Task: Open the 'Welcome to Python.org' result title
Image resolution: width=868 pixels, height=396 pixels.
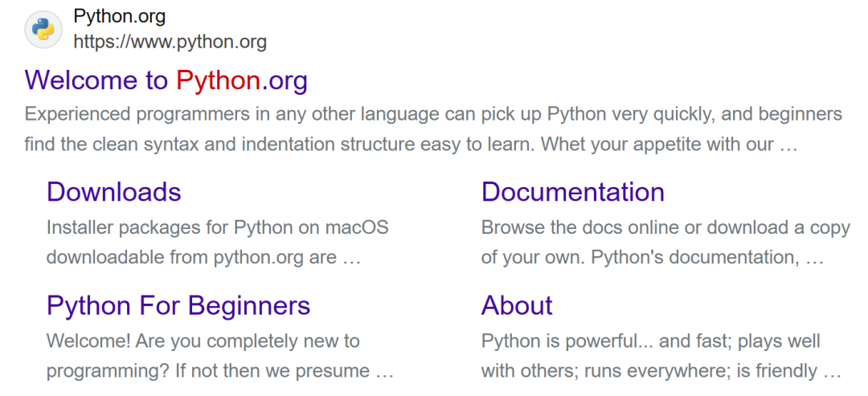Action: click(x=166, y=80)
